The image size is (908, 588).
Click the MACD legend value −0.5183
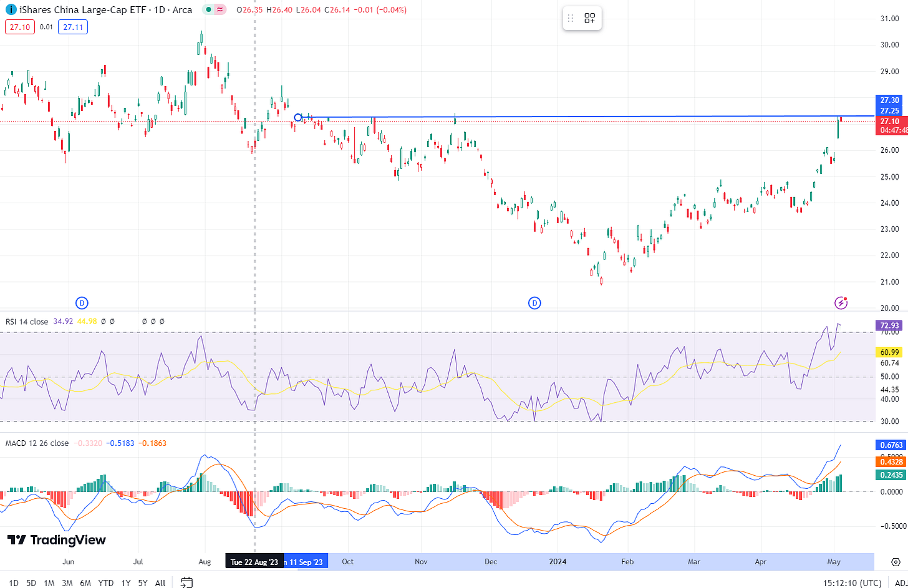(120, 443)
